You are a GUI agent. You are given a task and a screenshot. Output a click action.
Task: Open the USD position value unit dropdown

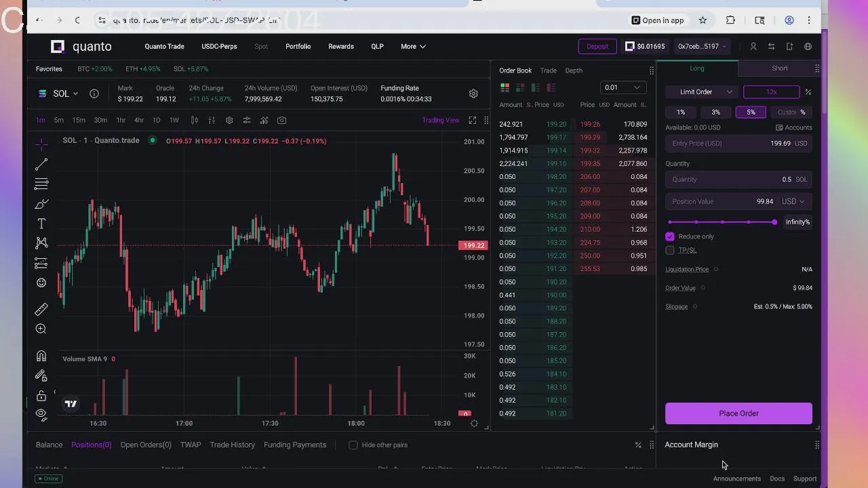point(793,201)
